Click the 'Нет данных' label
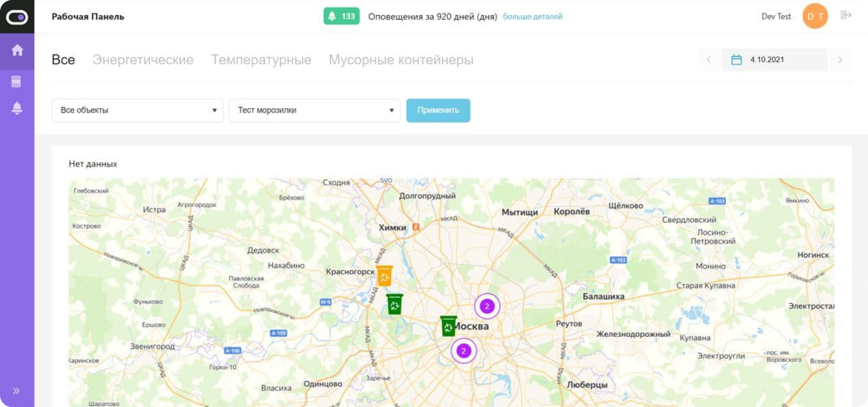 coord(93,164)
